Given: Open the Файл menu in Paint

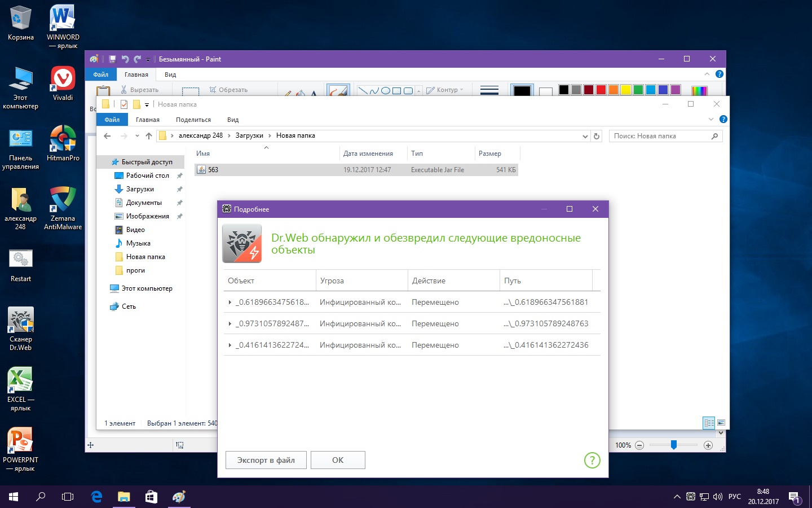Looking at the screenshot, I should pos(101,75).
